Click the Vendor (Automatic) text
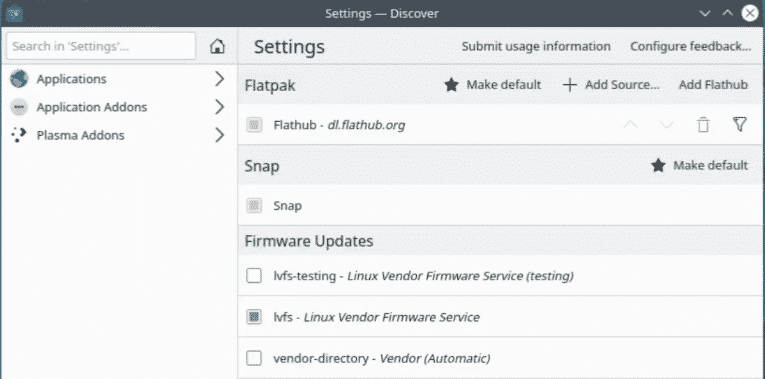This screenshot has height=379, width=765. [435, 359]
